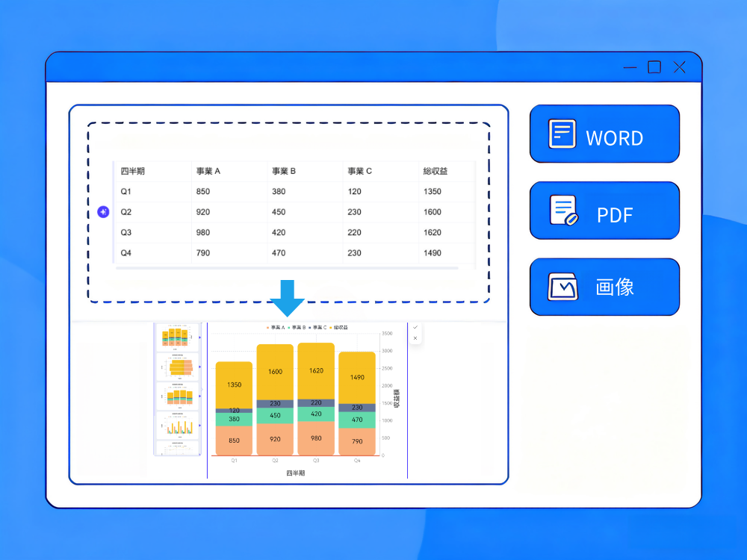This screenshot has height=560, width=747.
Task: Toggle the 事業 B legend series
Action: click(297, 327)
